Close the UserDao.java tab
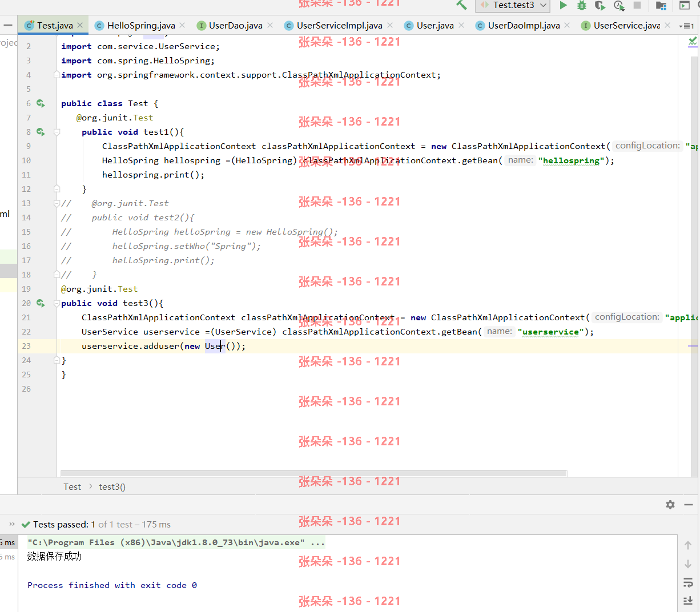 pyautogui.click(x=270, y=25)
